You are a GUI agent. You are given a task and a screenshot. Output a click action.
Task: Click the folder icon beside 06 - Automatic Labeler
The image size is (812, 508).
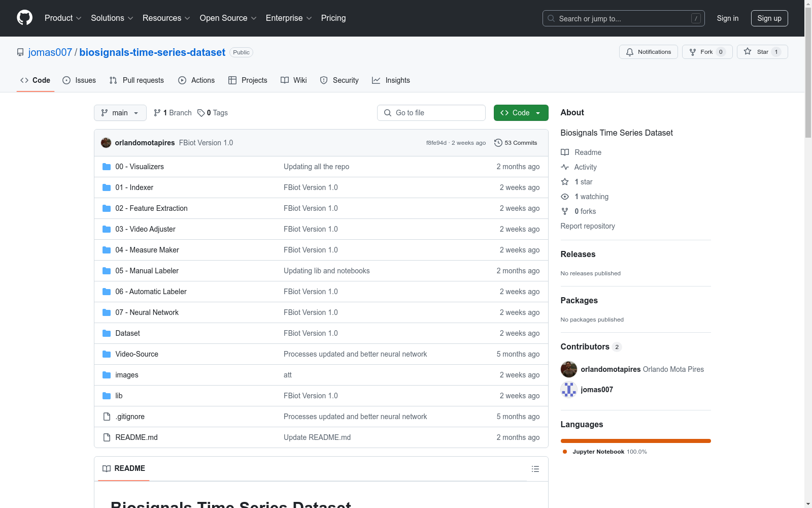coord(107,292)
